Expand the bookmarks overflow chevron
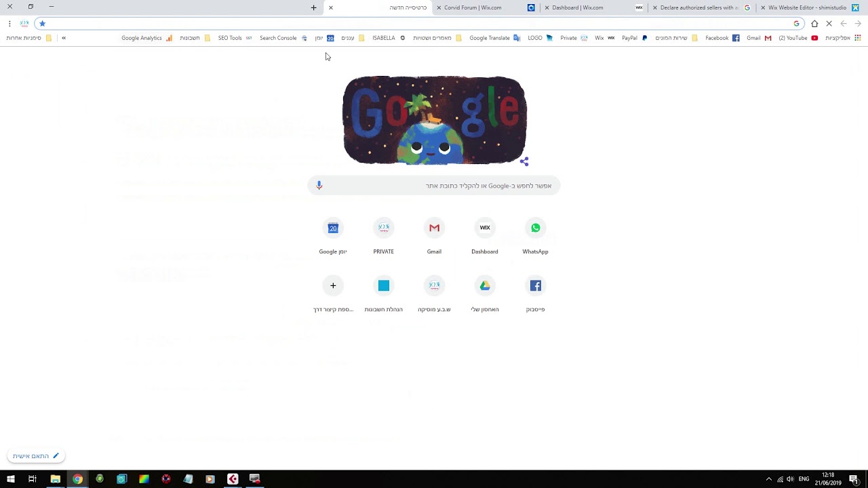The height and width of the screenshot is (488, 868). coord(64,38)
